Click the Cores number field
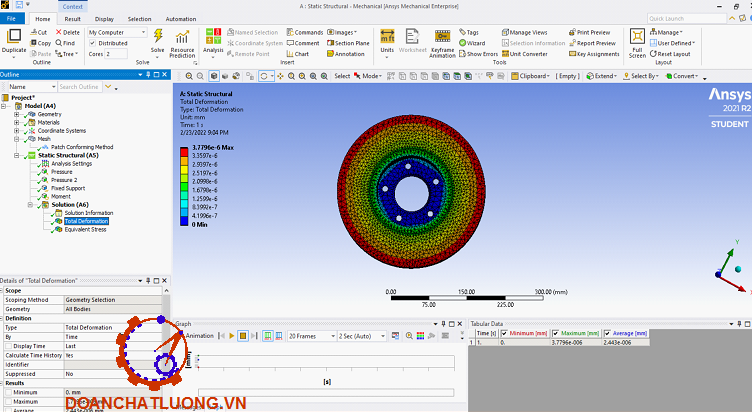The image size is (752, 412). point(116,54)
